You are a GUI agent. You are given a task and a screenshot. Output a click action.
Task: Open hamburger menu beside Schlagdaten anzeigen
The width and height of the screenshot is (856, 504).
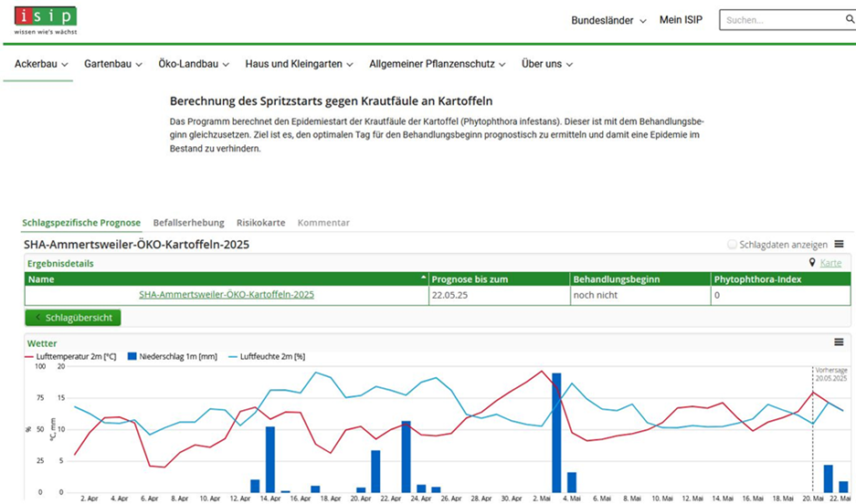839,245
